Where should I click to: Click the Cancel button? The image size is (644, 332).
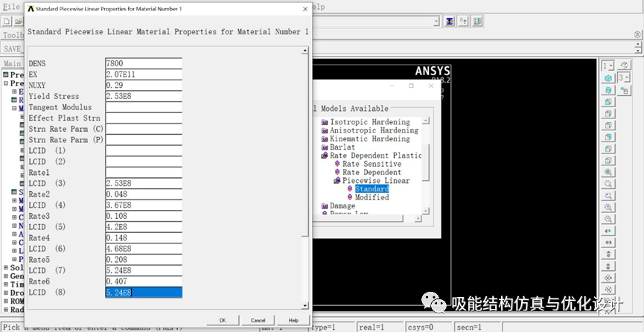(x=258, y=321)
